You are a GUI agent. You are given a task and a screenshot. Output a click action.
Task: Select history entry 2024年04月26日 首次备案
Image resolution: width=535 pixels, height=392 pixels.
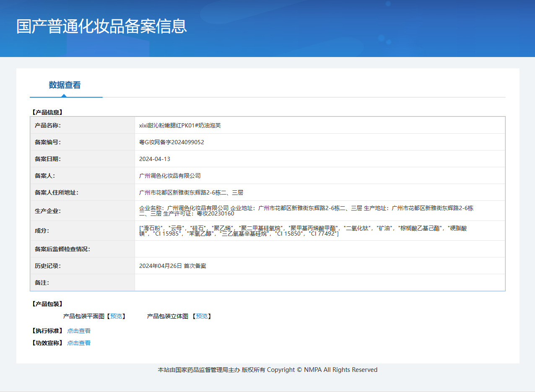click(x=173, y=266)
